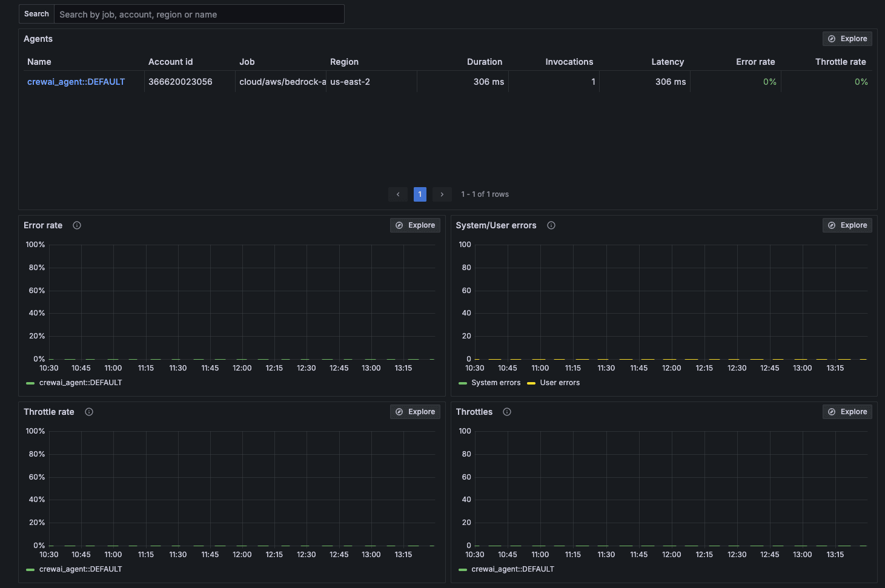Open the Error rate panel title menu
This screenshot has width=885, height=588.
42,225
